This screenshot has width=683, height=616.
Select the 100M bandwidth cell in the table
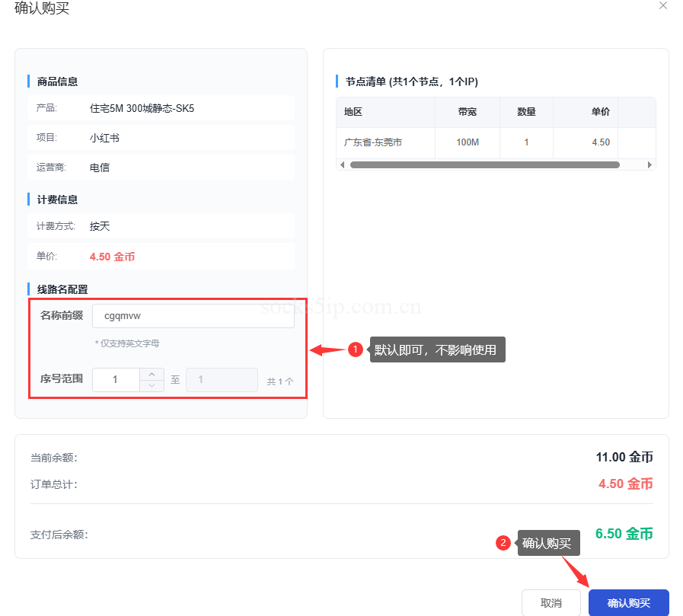pos(467,142)
